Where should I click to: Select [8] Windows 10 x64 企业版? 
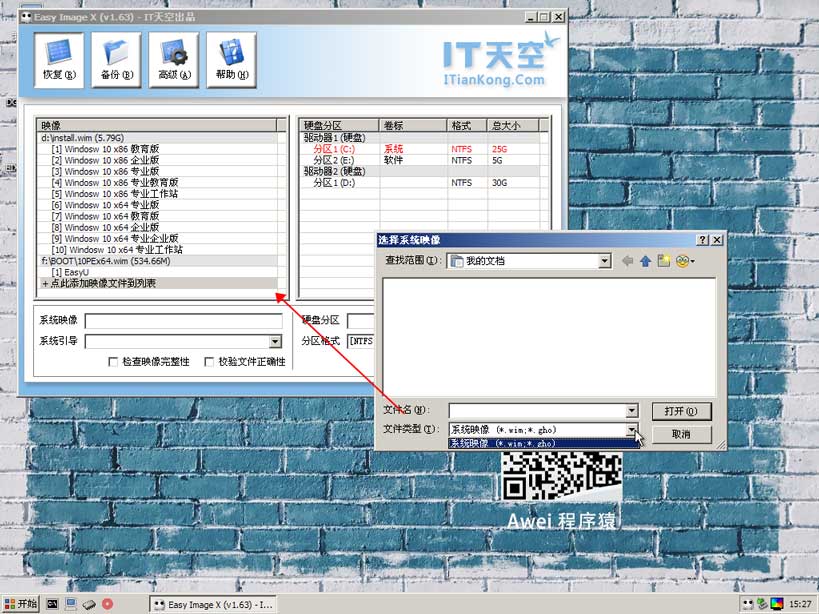[x=157, y=228]
